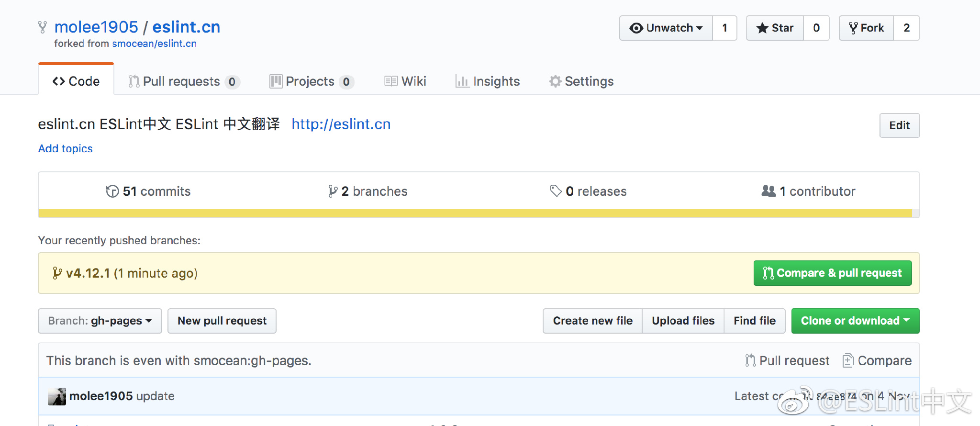Visit the http://eslint.cn website link
Screen dimensions: 980x426
[x=341, y=124]
